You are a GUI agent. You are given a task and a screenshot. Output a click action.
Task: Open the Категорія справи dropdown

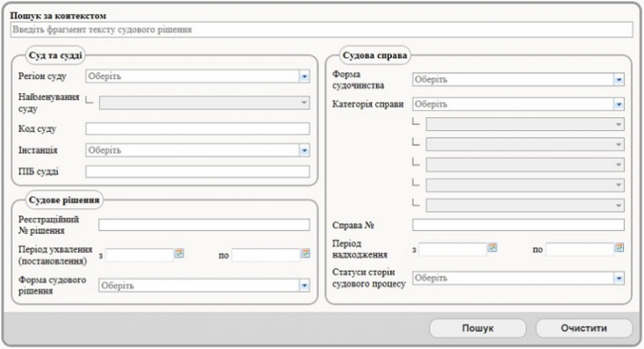618,105
